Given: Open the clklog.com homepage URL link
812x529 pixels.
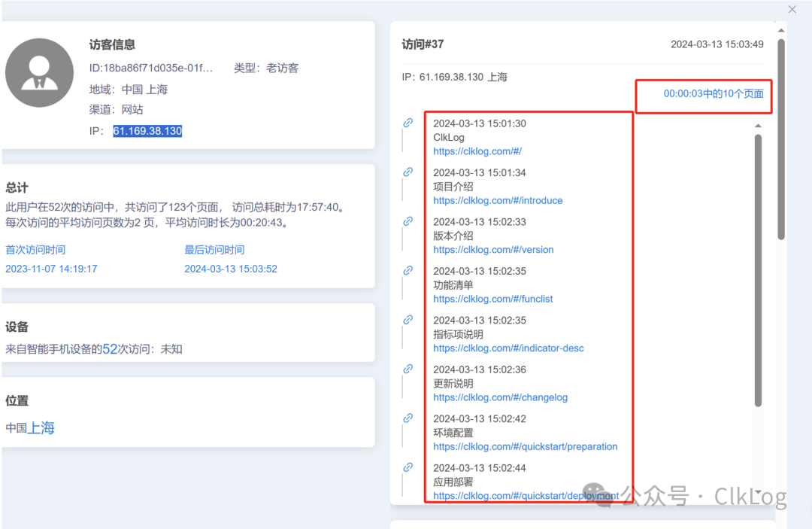Looking at the screenshot, I should [x=477, y=150].
